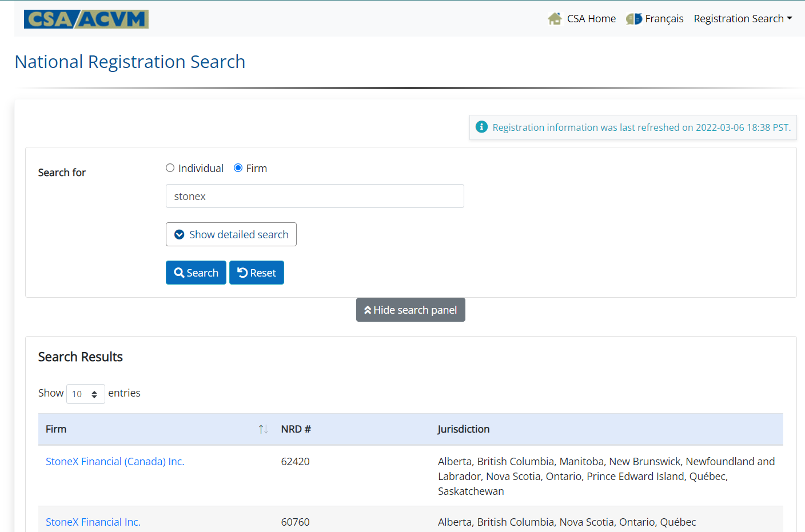Click jurisdiction text starting Alberta, British Columbia, Manitoba
Image resolution: width=805 pixels, height=532 pixels.
(607, 476)
